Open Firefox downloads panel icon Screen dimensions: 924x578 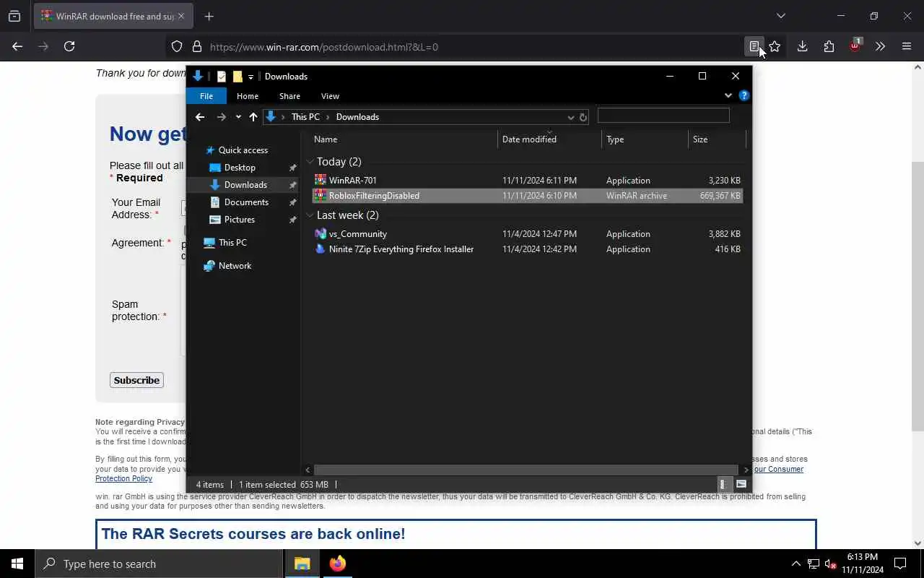802,46
